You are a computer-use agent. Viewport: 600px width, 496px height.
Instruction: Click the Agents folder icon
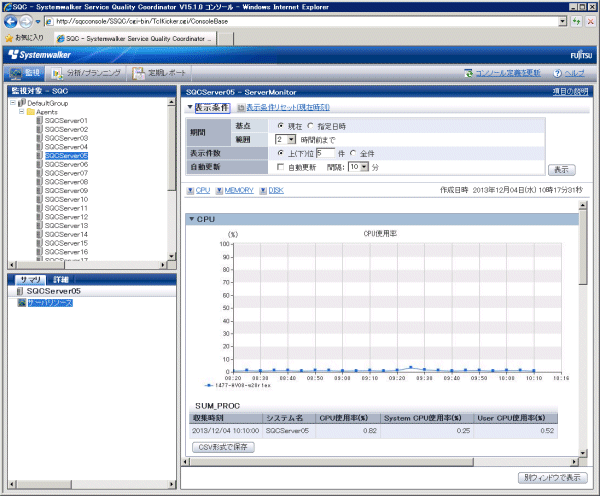[29, 112]
